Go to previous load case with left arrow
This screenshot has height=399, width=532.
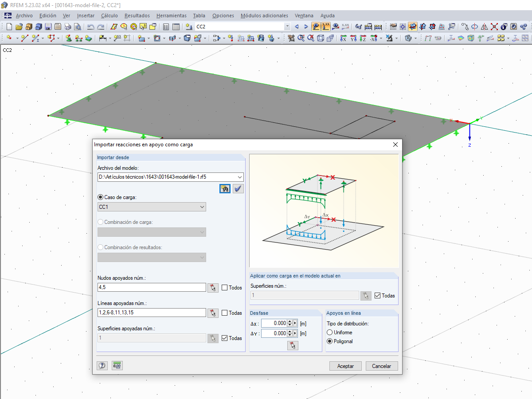click(297, 27)
